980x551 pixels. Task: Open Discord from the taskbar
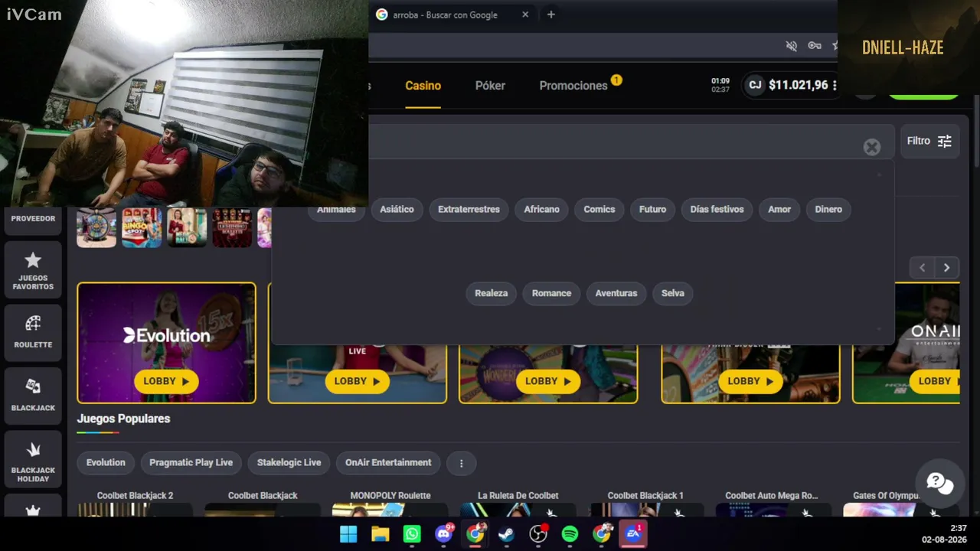(444, 533)
